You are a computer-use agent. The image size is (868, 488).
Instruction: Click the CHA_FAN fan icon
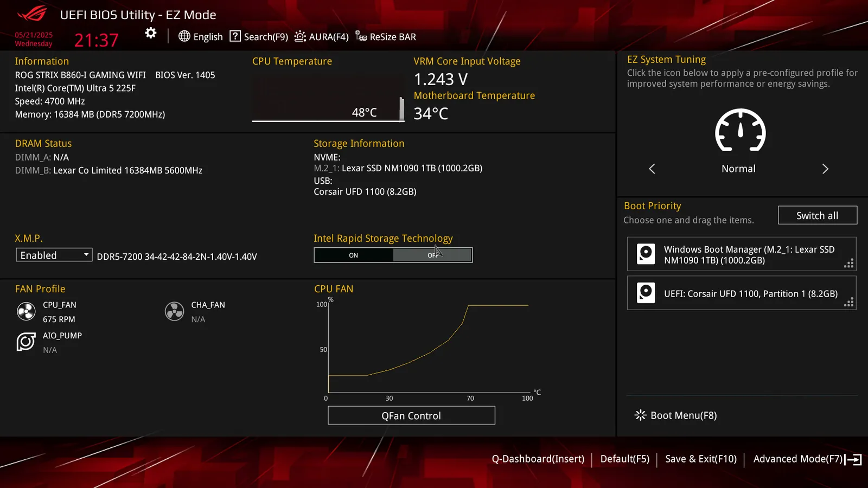[x=174, y=311]
